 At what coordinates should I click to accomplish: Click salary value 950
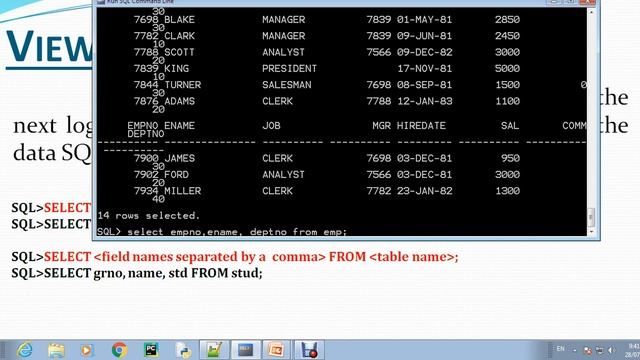point(510,158)
